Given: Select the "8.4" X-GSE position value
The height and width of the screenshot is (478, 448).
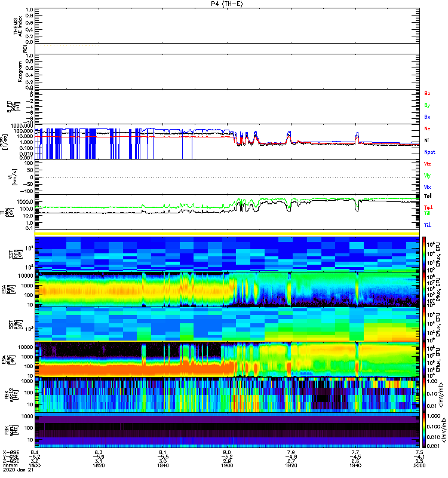Looking at the screenshot, I should tap(35, 452).
